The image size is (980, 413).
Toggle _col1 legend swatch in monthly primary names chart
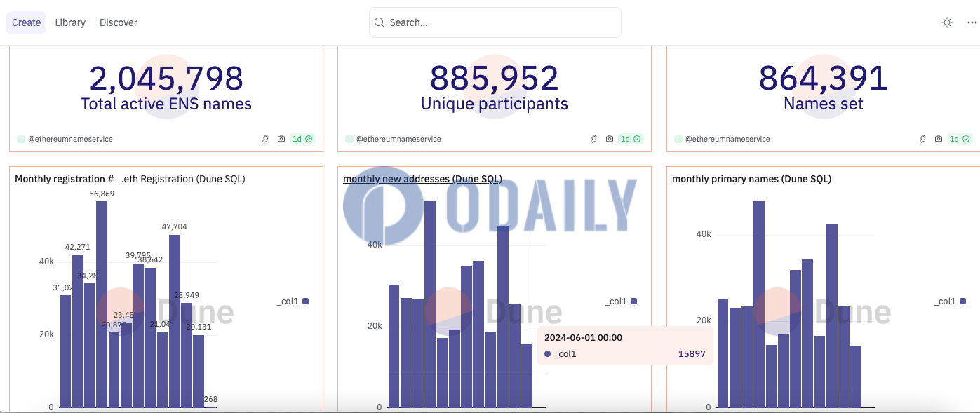tap(962, 302)
